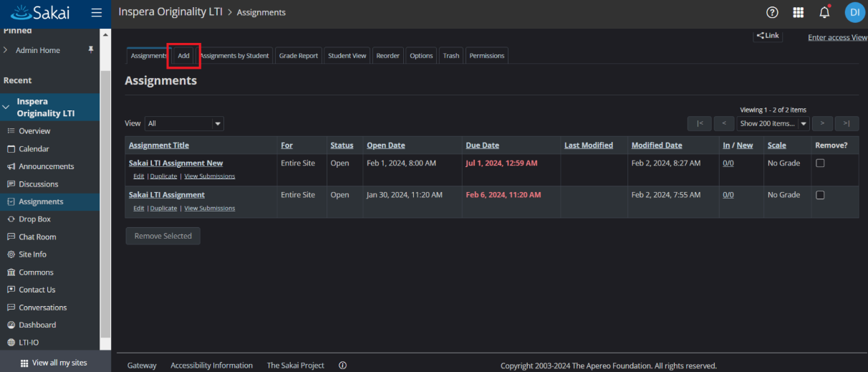Sort by Modified Date column

click(x=657, y=146)
